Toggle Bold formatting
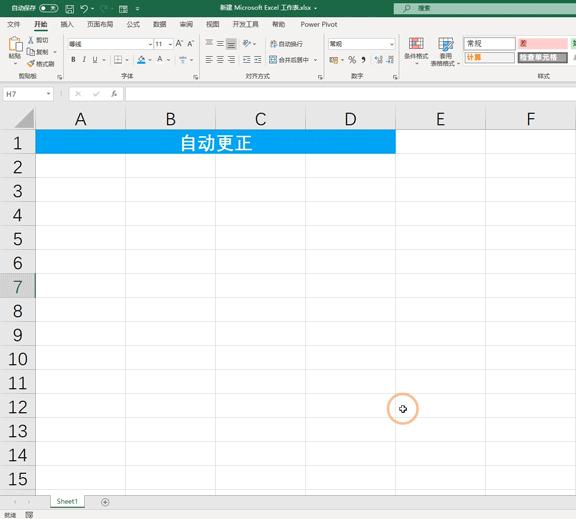The width and height of the screenshot is (576, 519). coord(73,59)
